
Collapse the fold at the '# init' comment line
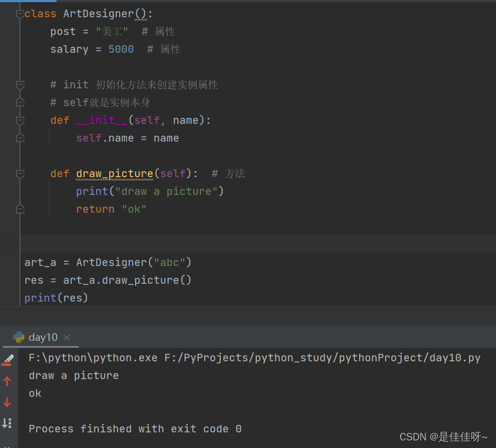(x=20, y=85)
